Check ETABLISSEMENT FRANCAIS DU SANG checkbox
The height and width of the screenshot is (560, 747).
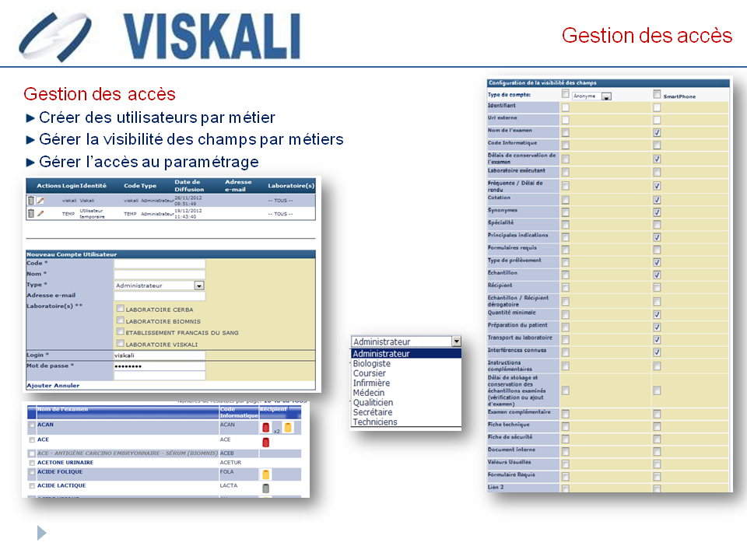point(121,332)
